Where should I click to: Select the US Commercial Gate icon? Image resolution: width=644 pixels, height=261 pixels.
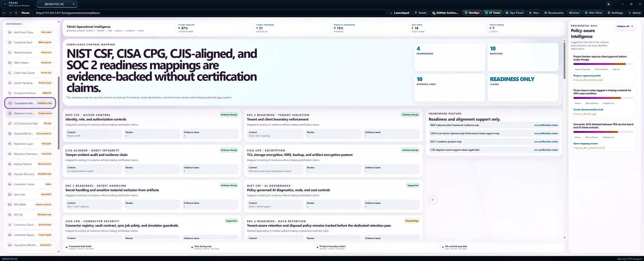pyautogui.click(x=10, y=123)
